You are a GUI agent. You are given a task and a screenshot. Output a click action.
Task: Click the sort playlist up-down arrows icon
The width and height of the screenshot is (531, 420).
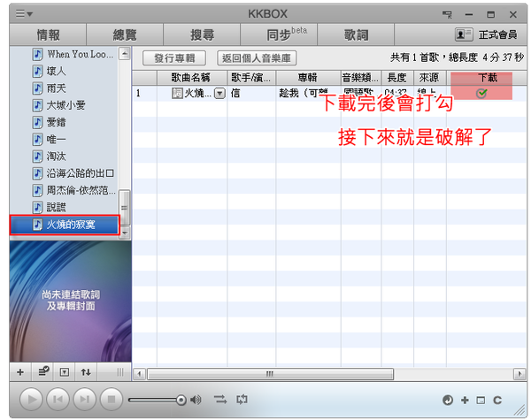(86, 372)
